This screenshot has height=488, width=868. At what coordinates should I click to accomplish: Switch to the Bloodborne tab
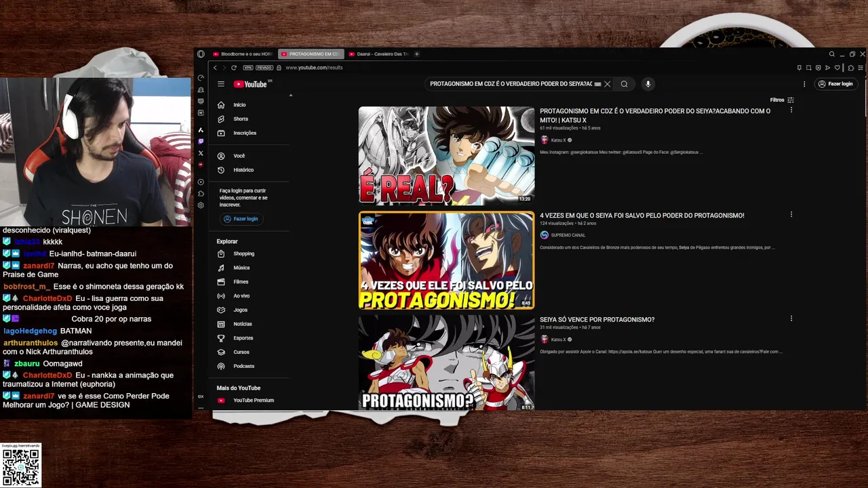tap(243, 54)
